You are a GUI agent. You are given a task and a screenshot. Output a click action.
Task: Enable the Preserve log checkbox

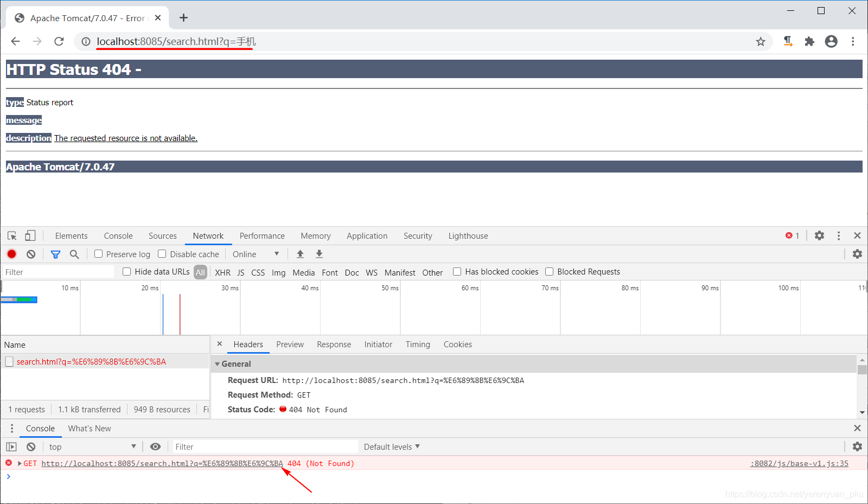point(98,254)
